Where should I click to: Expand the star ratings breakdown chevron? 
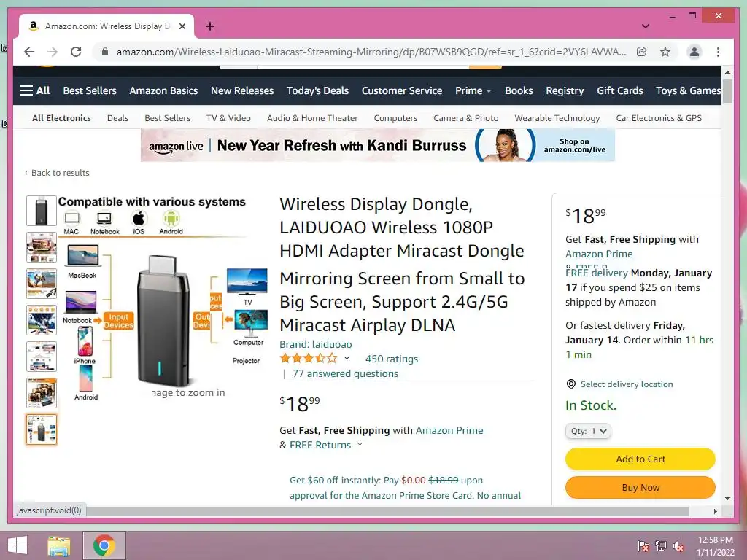pyautogui.click(x=347, y=358)
